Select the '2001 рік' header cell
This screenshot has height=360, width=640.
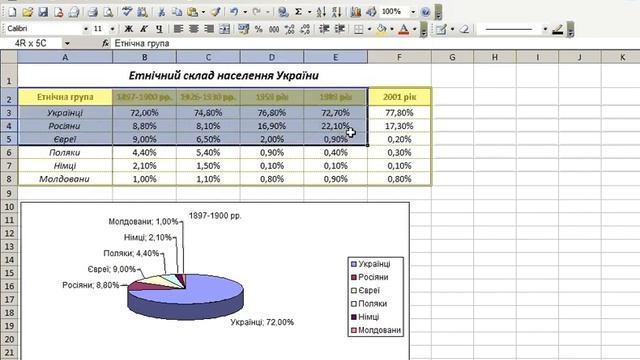(399, 97)
